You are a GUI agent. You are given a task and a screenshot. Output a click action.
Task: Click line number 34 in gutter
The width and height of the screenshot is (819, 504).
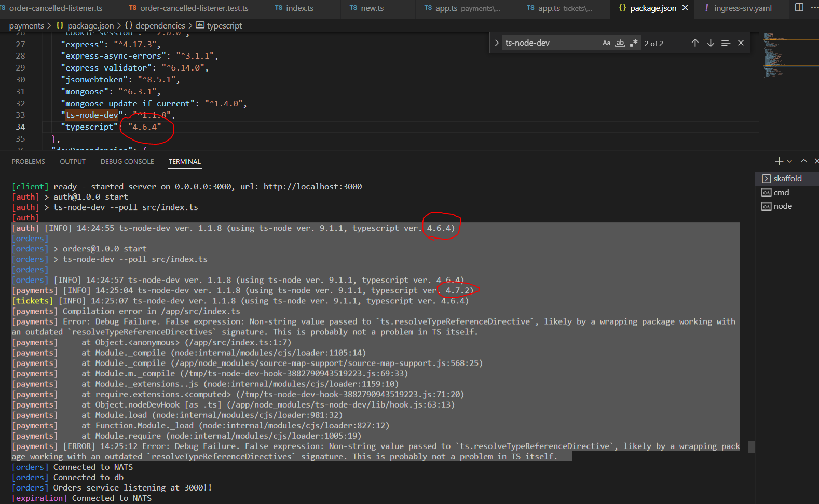tap(20, 127)
